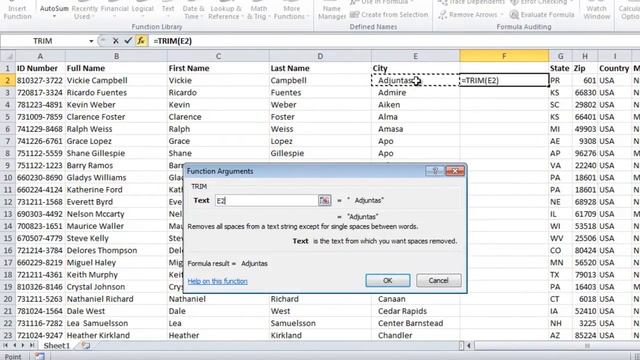640x360 pixels.
Task: Click cell Gillespie in Last Name column
Action: pyautogui.click(x=320, y=153)
